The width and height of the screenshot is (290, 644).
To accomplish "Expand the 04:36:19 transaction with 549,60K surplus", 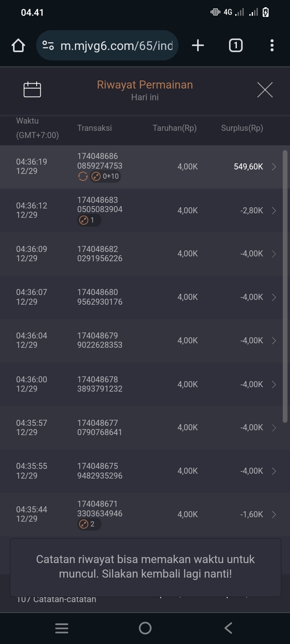I will point(274,167).
